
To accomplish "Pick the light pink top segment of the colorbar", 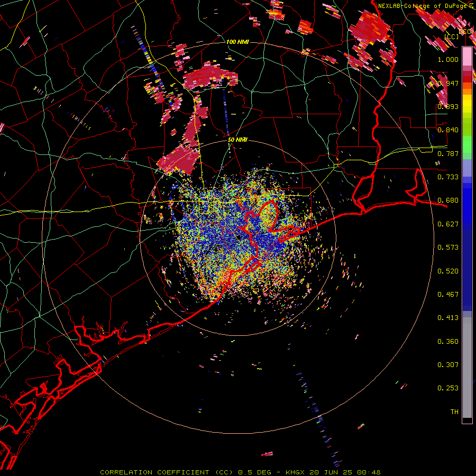I will click(467, 56).
